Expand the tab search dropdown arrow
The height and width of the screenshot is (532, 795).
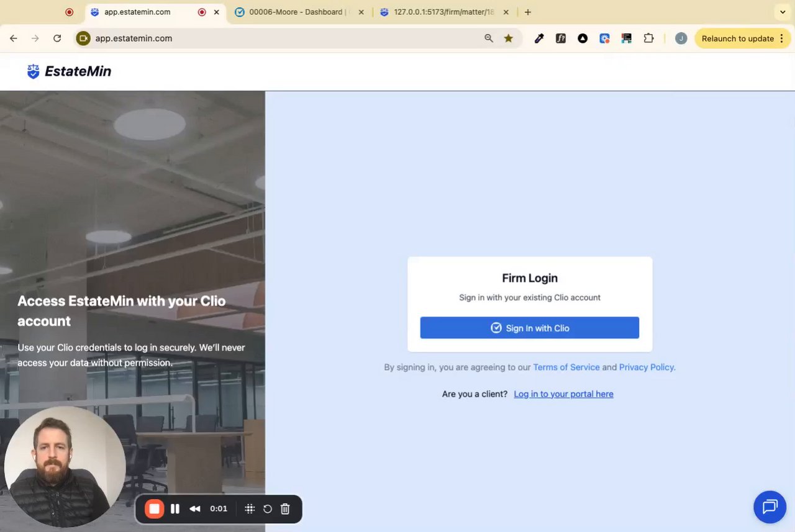781,12
